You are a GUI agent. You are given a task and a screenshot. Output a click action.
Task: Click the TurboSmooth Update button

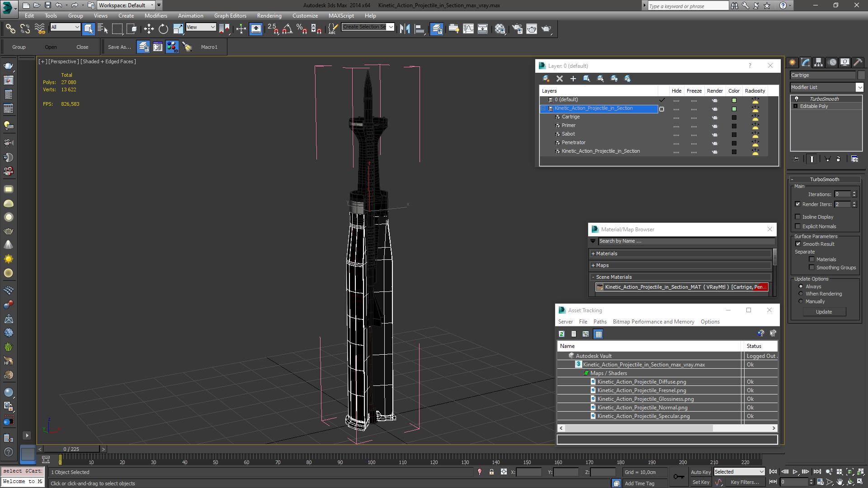[823, 312]
